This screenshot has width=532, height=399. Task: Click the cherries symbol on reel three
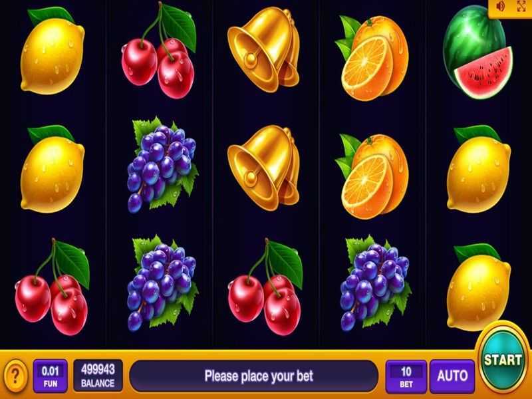pyautogui.click(x=265, y=287)
